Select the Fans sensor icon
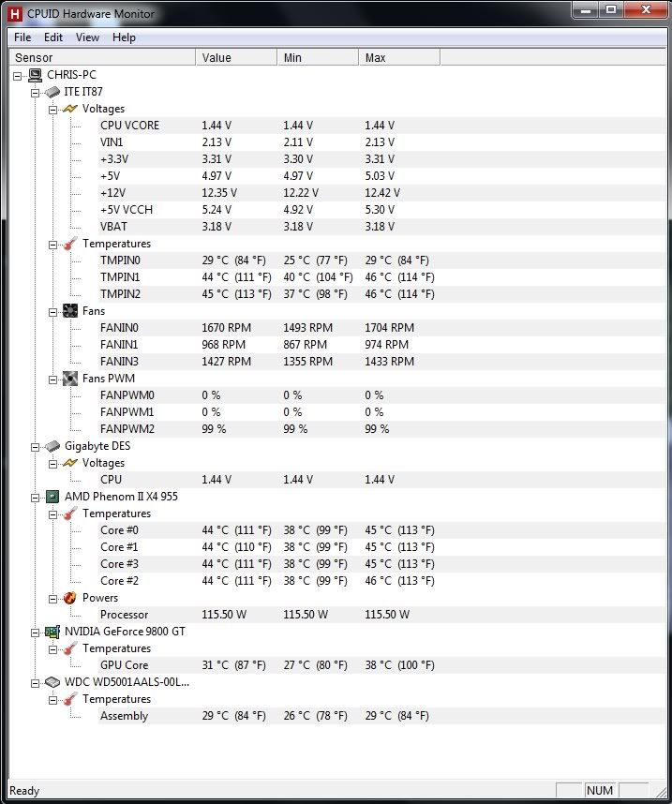 [68, 310]
